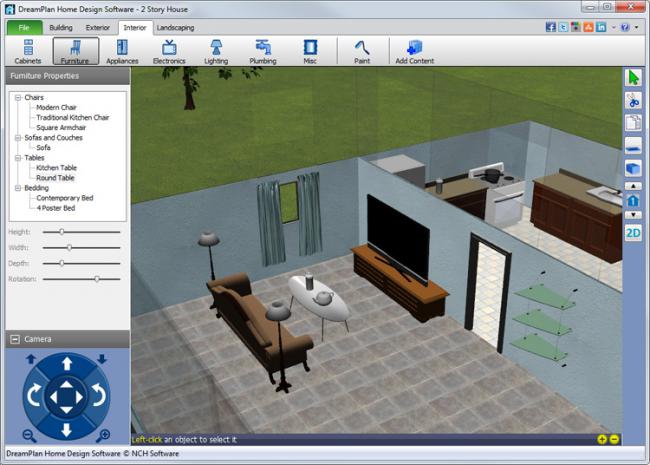Lower camera with small dark down arrow
Screen dimensions: 650x465
[102, 359]
